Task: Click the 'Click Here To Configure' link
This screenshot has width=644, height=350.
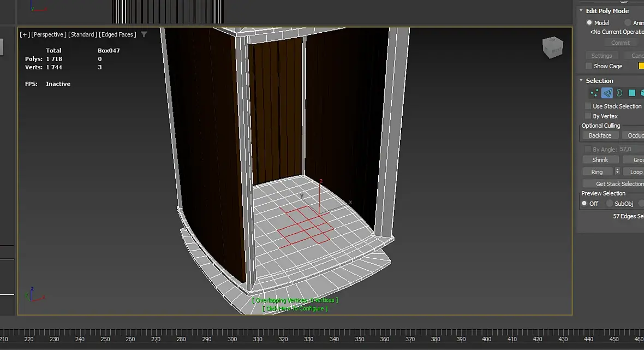Action: point(295,309)
